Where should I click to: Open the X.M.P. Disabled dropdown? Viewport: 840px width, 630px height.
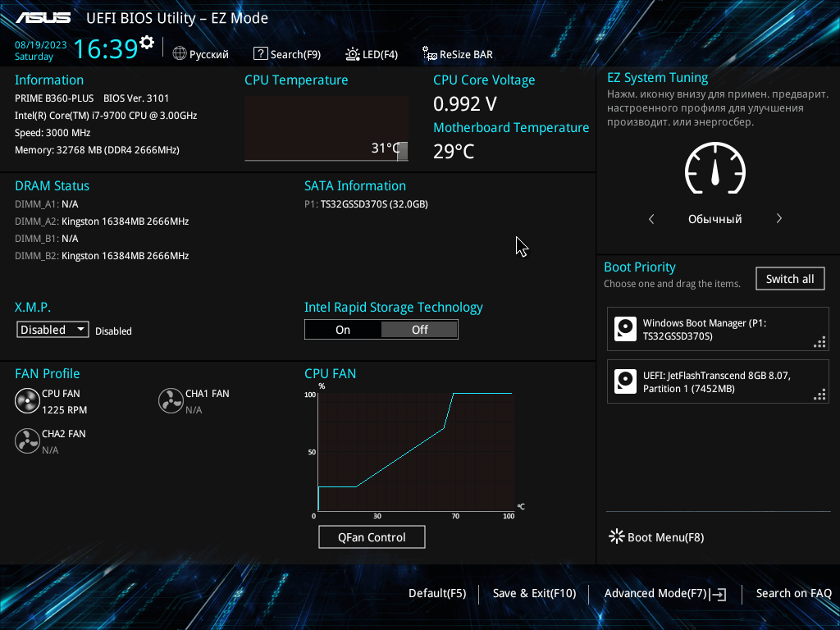52,330
